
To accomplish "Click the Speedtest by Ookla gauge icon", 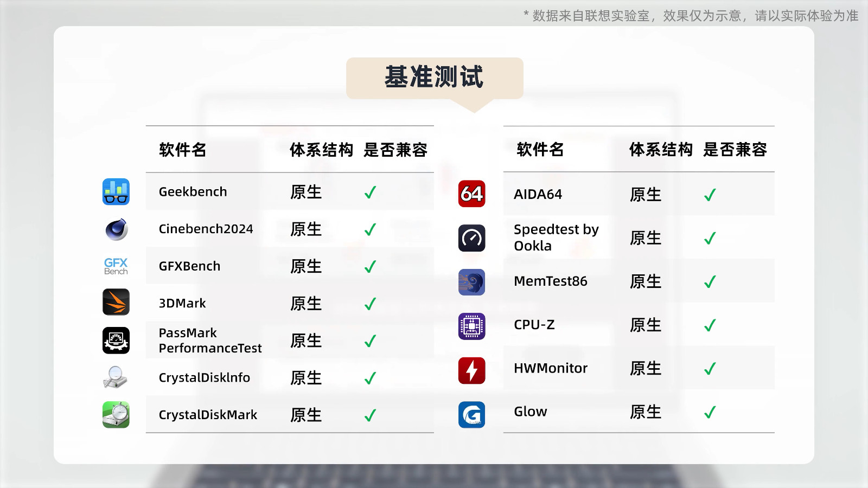I will (x=472, y=238).
